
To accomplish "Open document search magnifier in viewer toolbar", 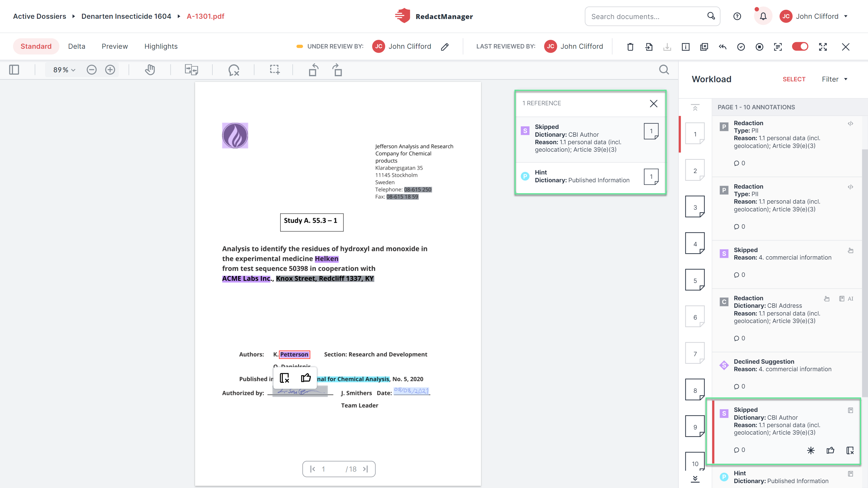I will (x=664, y=70).
